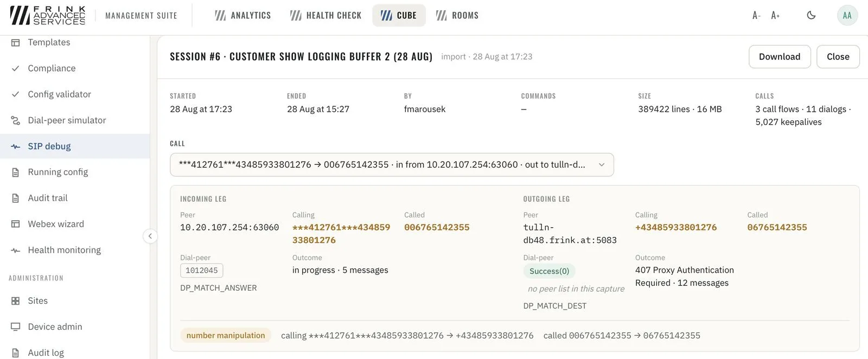
Task: Click incoming called number 006765142355
Action: click(x=437, y=228)
